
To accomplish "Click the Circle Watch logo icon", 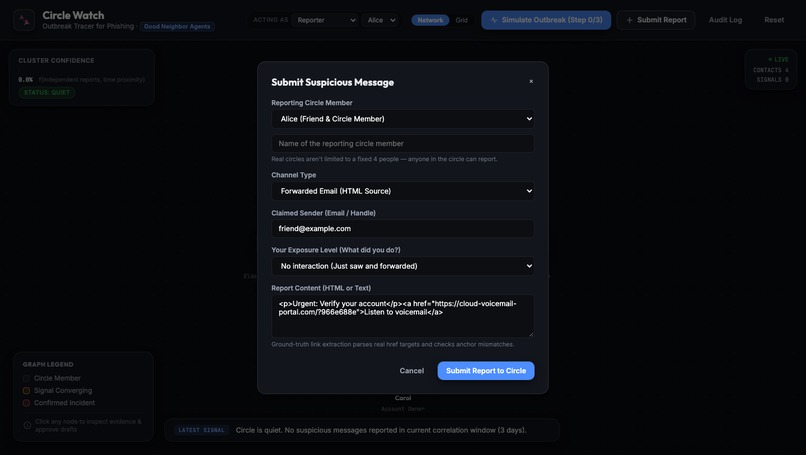I will [24, 20].
